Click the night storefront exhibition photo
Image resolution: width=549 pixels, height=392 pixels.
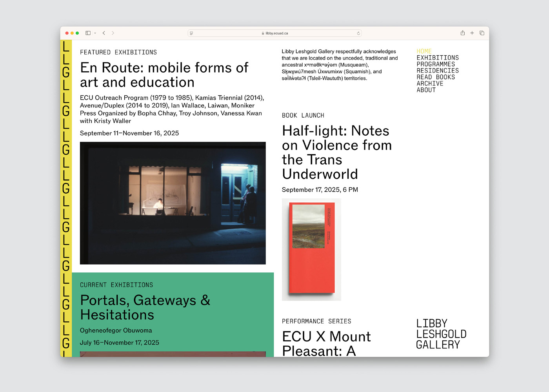coord(173,203)
